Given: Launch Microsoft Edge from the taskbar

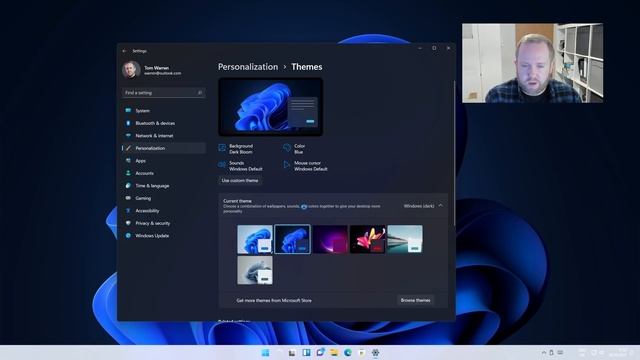Looking at the screenshot, I should 348,353.
